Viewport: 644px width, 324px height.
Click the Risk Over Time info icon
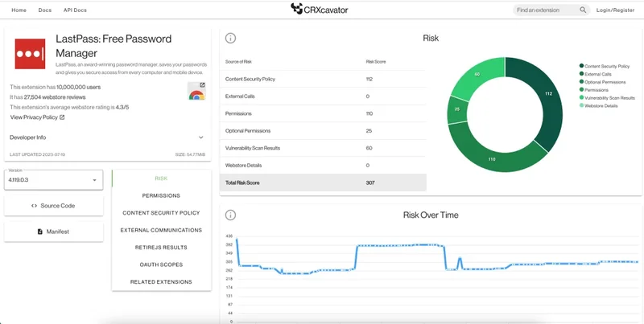(x=230, y=215)
